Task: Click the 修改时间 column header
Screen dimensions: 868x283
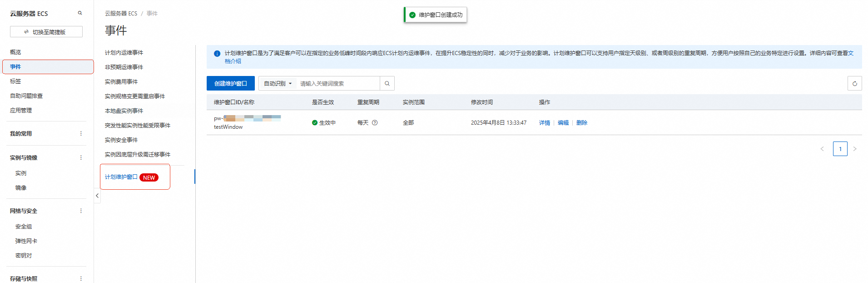Action: point(482,102)
